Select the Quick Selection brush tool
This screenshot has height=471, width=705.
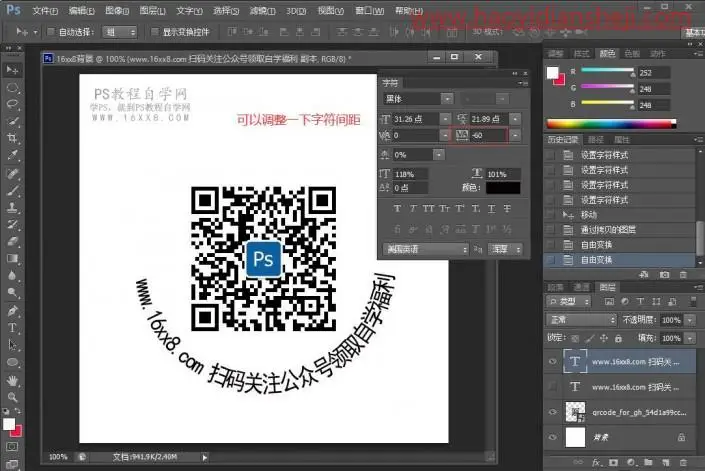pyautogui.click(x=12, y=121)
